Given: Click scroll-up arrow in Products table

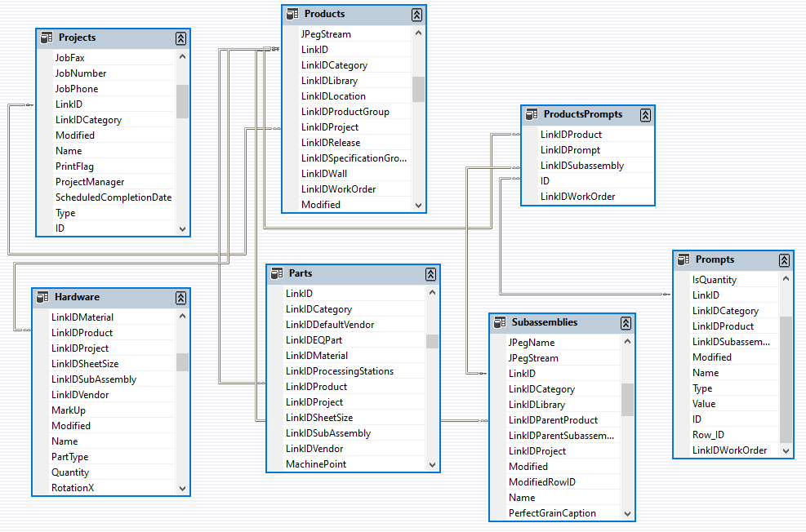Looking at the screenshot, I should [x=418, y=33].
